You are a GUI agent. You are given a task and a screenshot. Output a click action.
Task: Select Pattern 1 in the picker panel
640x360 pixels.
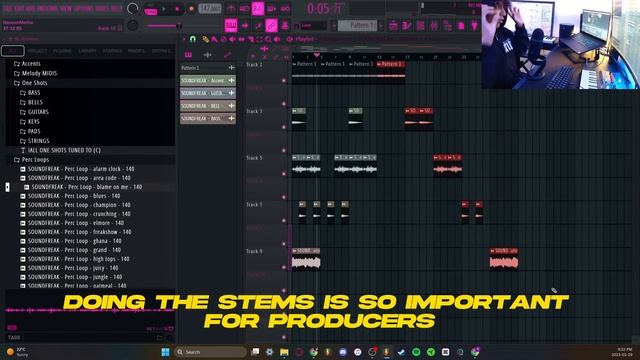[x=208, y=68]
